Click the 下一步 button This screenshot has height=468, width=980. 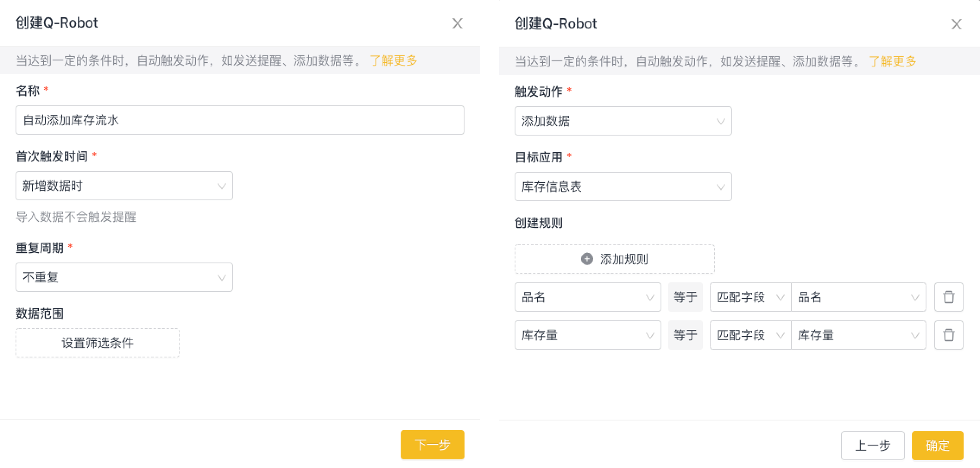pos(432,444)
